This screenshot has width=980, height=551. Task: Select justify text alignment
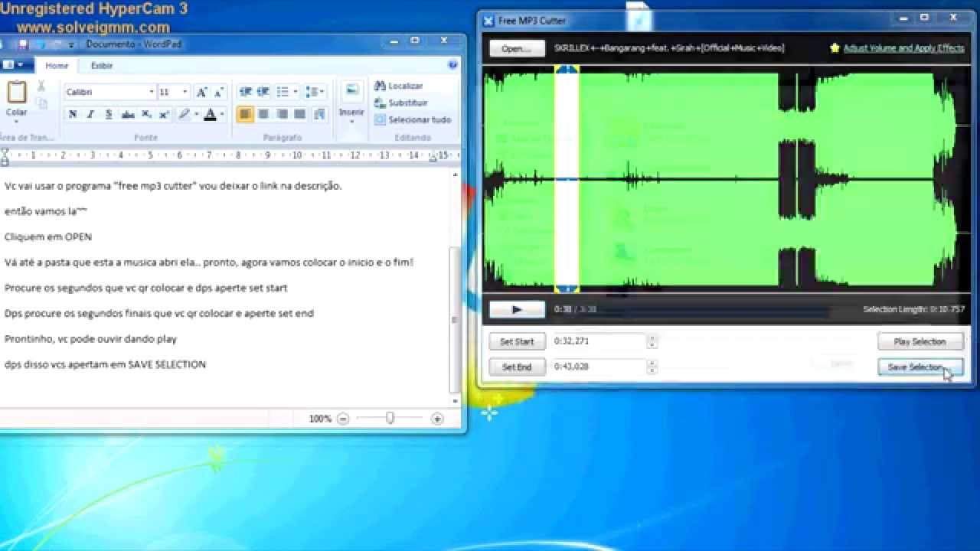click(x=300, y=114)
